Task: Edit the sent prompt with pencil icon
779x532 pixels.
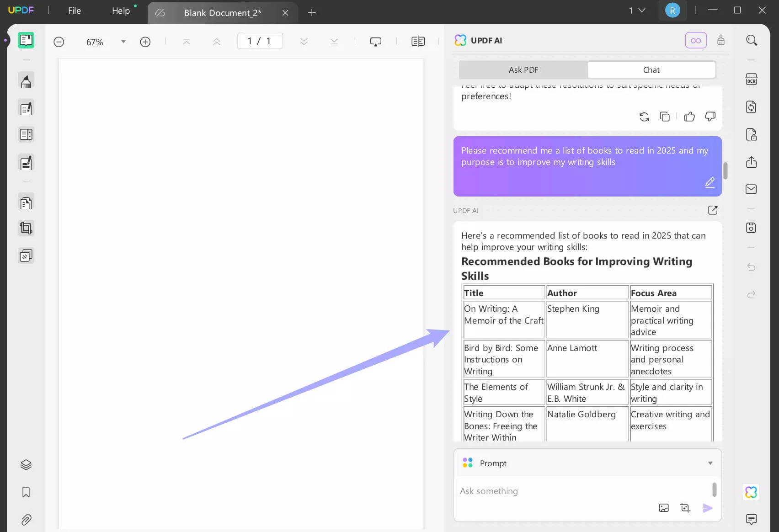Action: pyautogui.click(x=710, y=183)
